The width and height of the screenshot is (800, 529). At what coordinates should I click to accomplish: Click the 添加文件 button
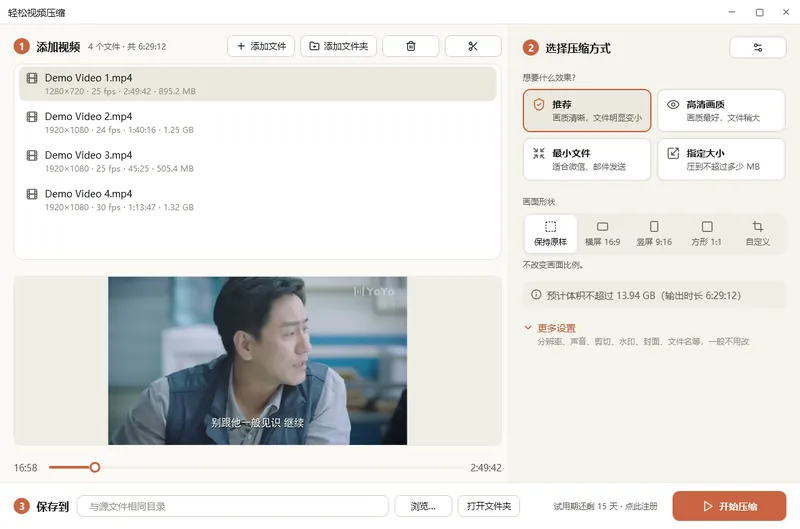coord(261,46)
